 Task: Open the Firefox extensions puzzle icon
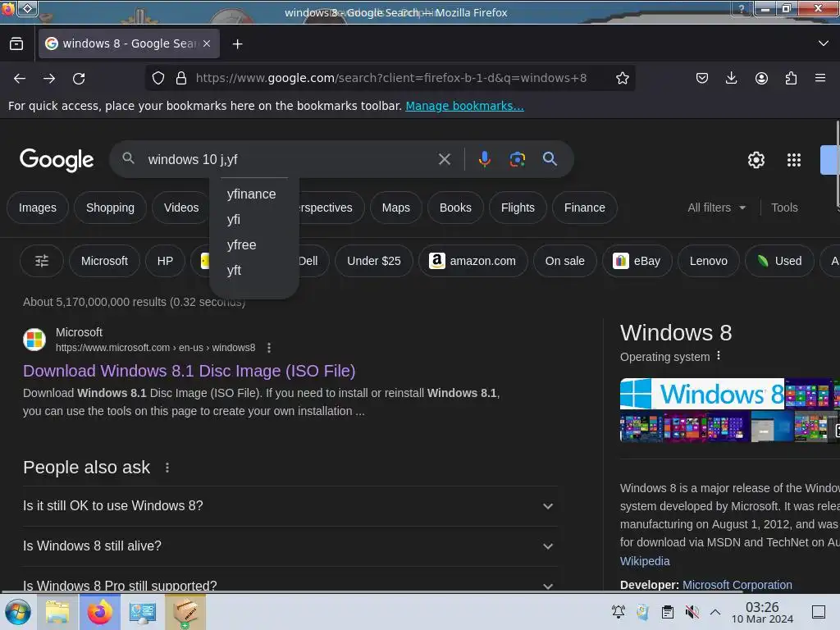pos(791,78)
